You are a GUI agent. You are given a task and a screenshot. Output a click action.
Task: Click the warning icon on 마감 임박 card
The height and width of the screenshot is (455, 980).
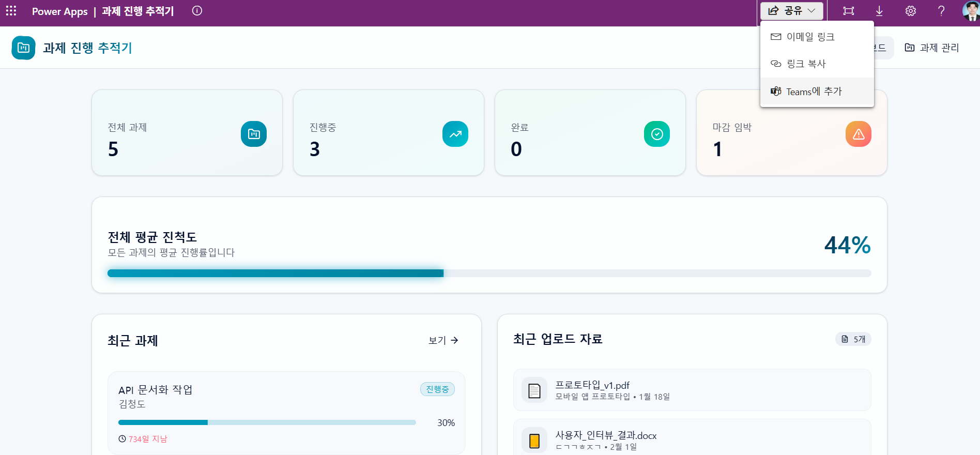tap(859, 134)
